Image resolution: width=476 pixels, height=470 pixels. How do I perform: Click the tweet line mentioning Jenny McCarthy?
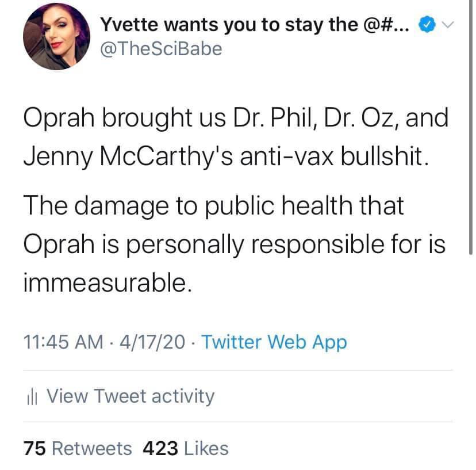(226, 157)
